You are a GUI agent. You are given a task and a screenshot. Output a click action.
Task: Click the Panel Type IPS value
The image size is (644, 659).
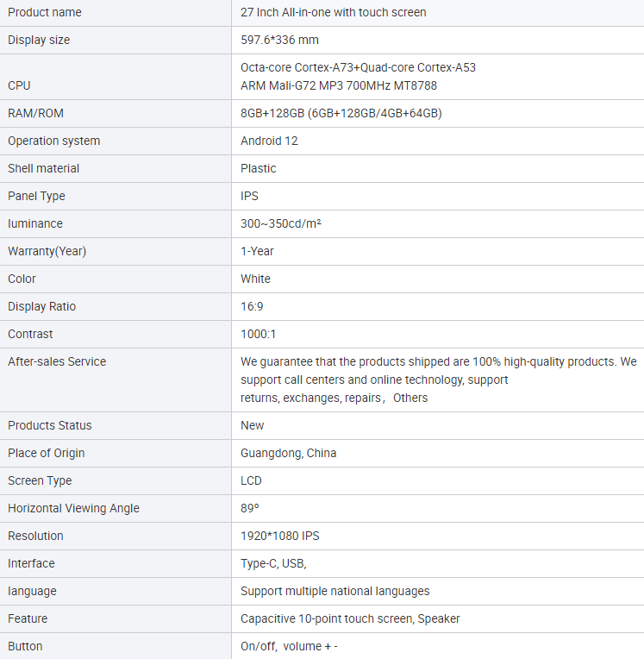[x=249, y=197]
